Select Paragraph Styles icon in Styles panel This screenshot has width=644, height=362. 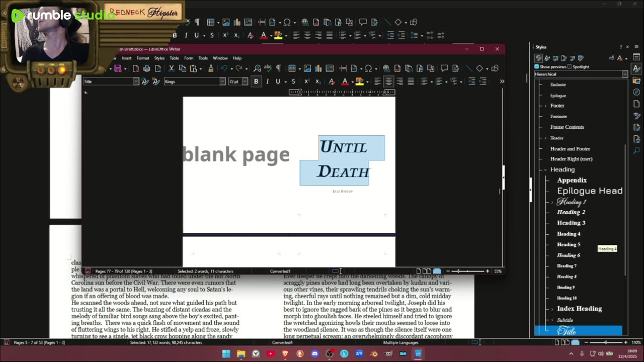pos(539,58)
